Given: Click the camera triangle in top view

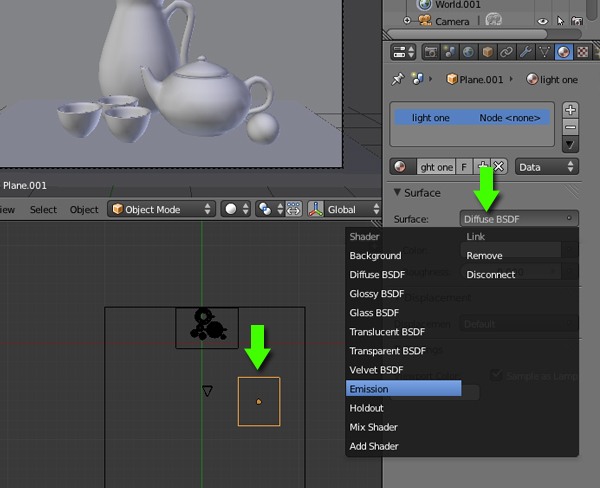Looking at the screenshot, I should coord(207,390).
